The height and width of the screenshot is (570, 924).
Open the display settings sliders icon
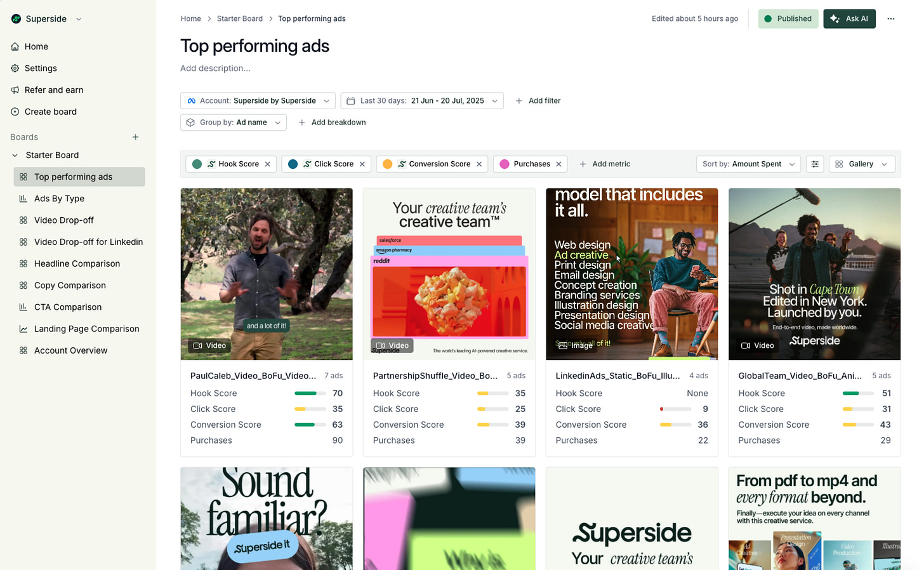(815, 164)
